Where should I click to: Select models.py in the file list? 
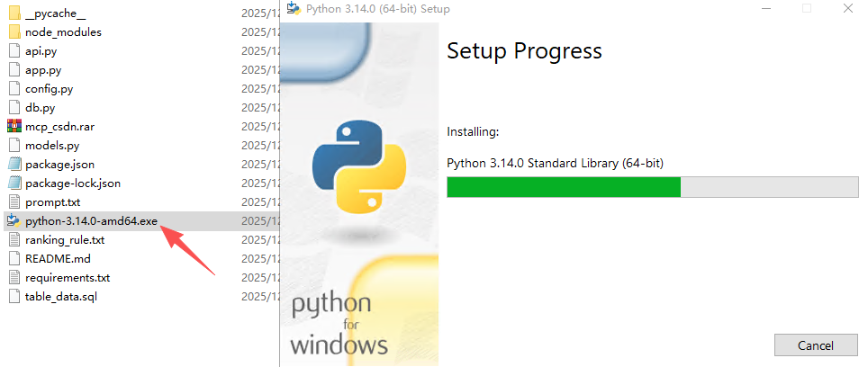point(52,146)
